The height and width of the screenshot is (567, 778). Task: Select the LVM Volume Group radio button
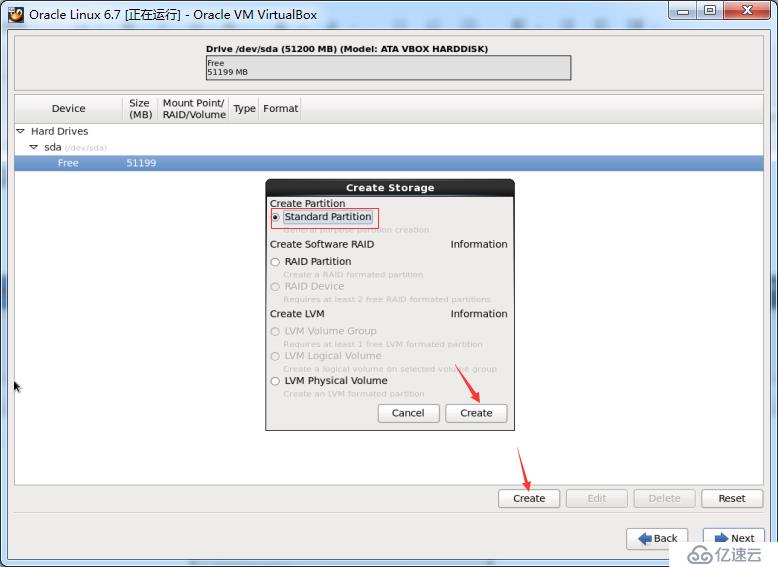[275, 331]
